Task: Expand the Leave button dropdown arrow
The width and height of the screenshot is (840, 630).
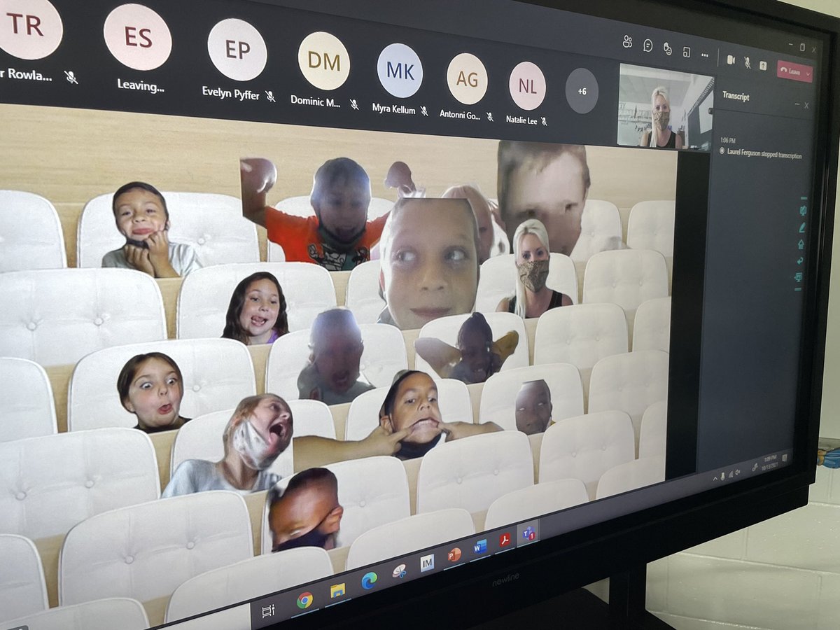Action: click(x=808, y=73)
